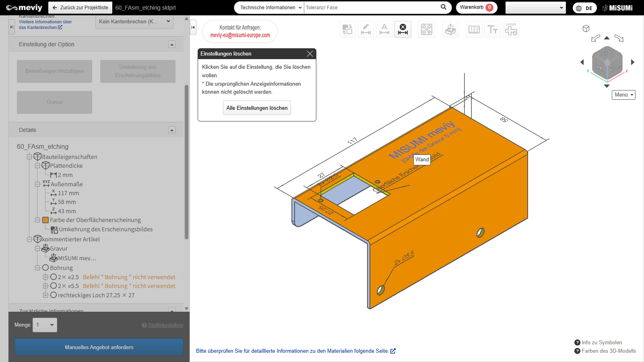Viewport: 644px width, 362px height.
Task: Open the engraving tool in the toolbar
Action: [450, 29]
